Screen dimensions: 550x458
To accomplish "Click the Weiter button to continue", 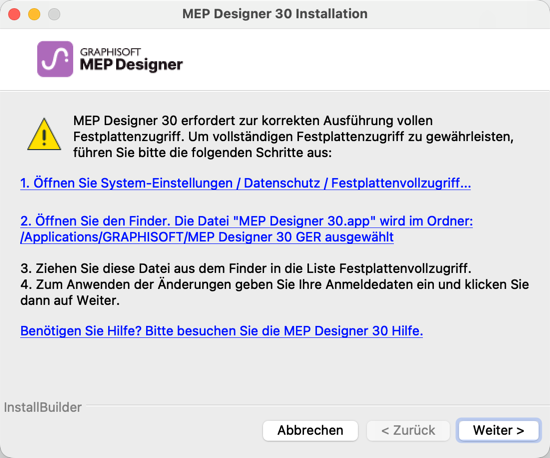I will (498, 430).
